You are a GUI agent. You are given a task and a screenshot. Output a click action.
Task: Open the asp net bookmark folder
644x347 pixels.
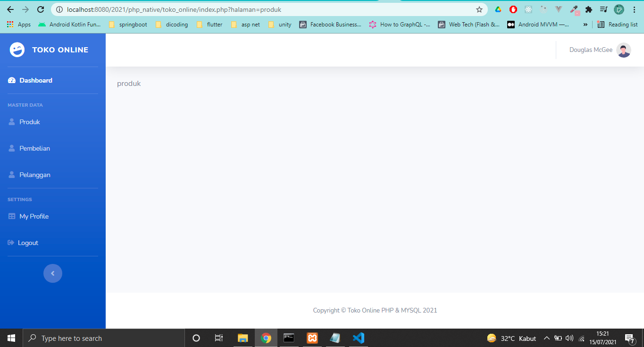(245, 25)
